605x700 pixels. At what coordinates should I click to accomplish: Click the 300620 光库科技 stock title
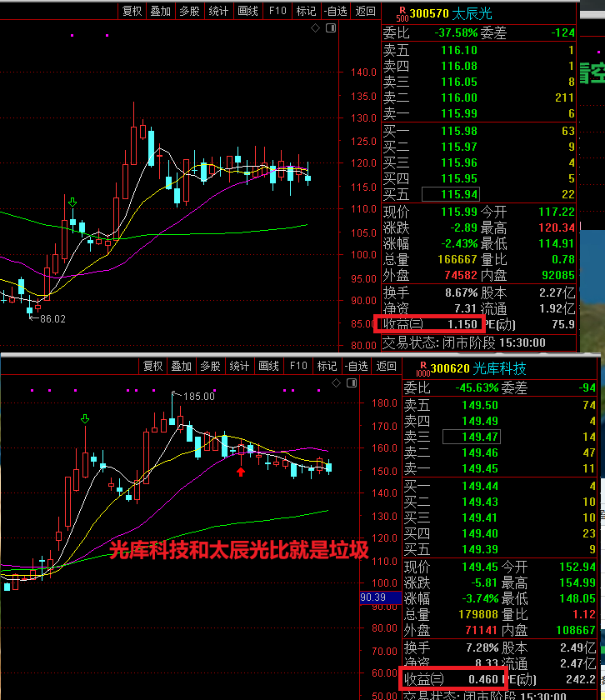tap(477, 368)
